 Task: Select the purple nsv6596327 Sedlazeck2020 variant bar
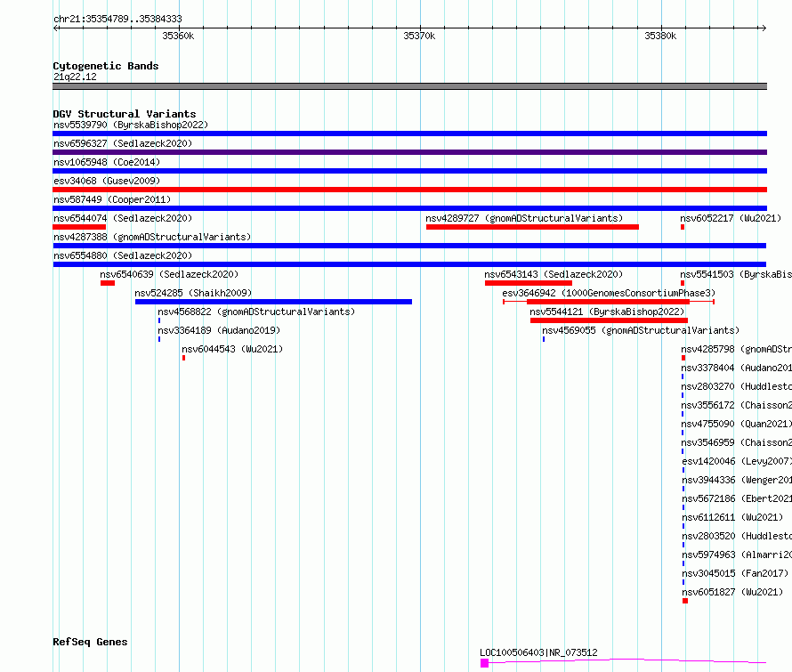click(x=409, y=152)
